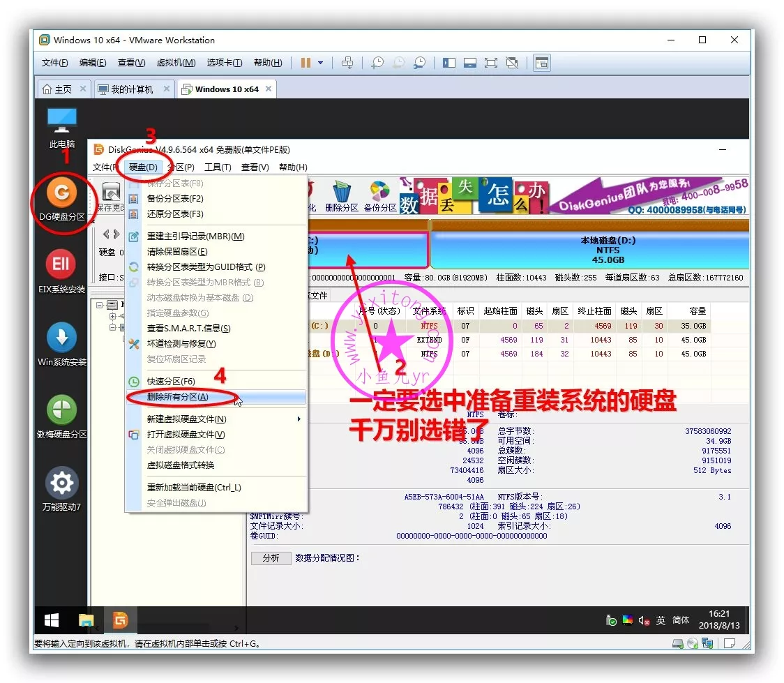Open the Windows Start menu
This screenshot has width=784, height=683.
click(52, 620)
